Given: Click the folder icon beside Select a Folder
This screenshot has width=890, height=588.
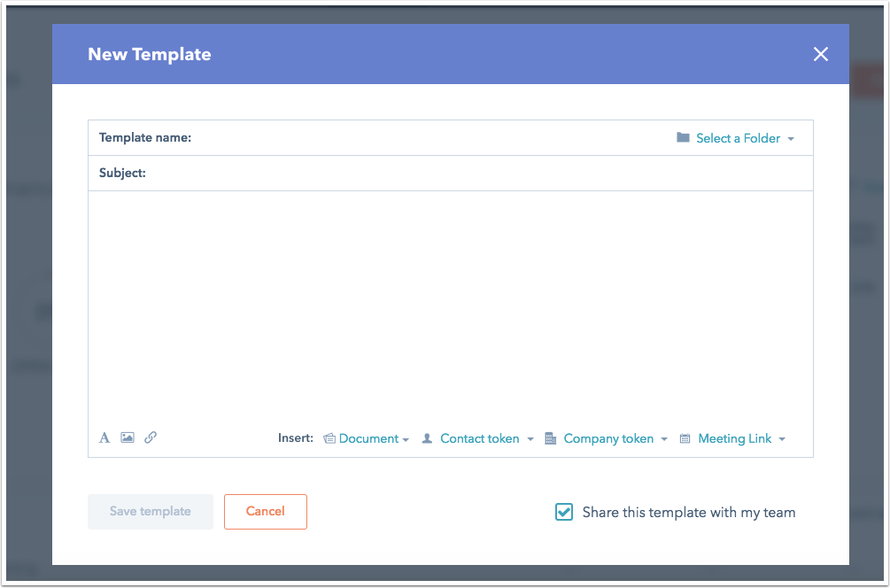Looking at the screenshot, I should [x=683, y=137].
